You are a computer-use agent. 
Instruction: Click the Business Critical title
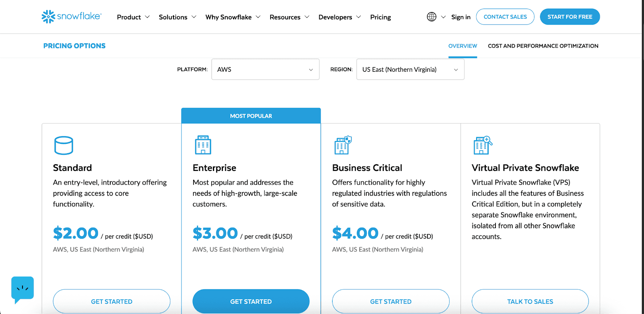[367, 168]
